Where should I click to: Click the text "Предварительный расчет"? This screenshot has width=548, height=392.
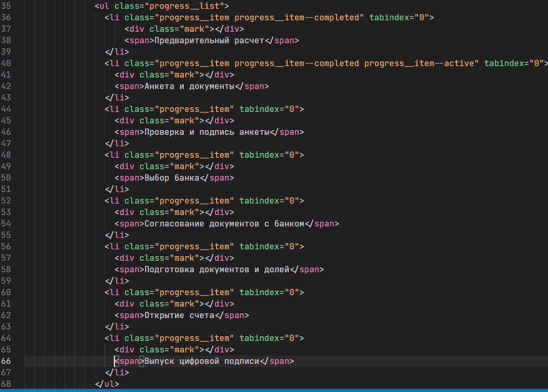click(209, 41)
